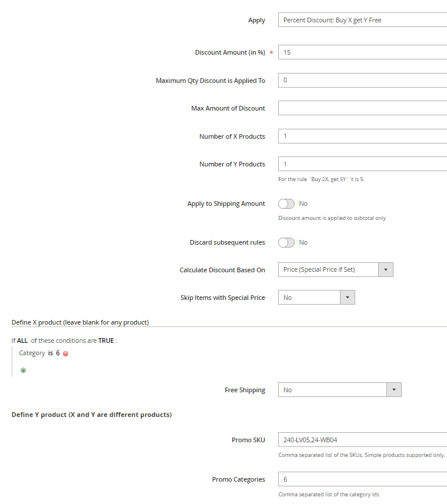Edit the Category condition value 6
The width and height of the screenshot is (447, 504).
click(x=58, y=353)
